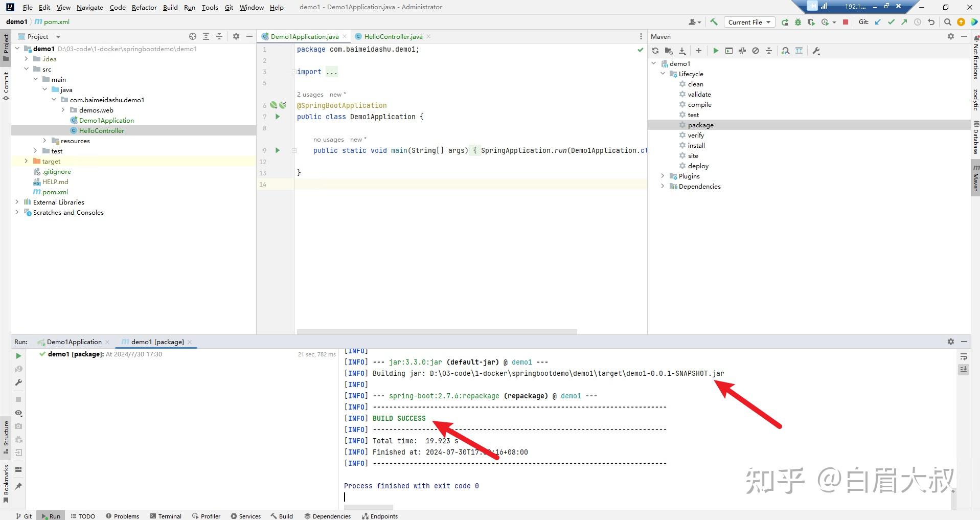Click Git Commit checkmark icon

(891, 22)
